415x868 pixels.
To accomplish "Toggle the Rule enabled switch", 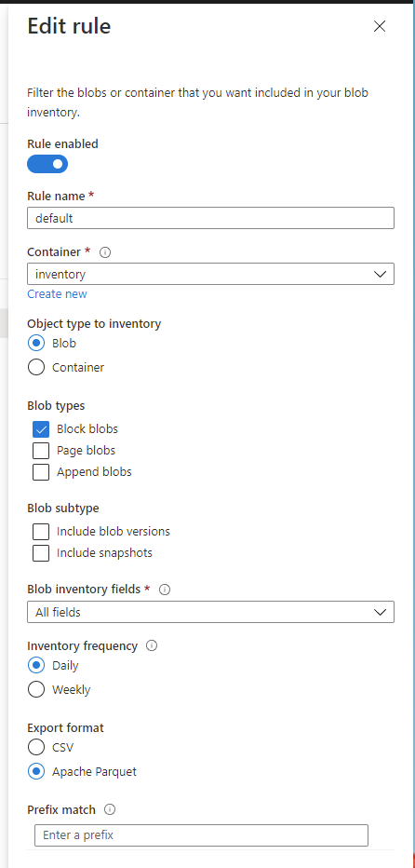I will click(47, 164).
